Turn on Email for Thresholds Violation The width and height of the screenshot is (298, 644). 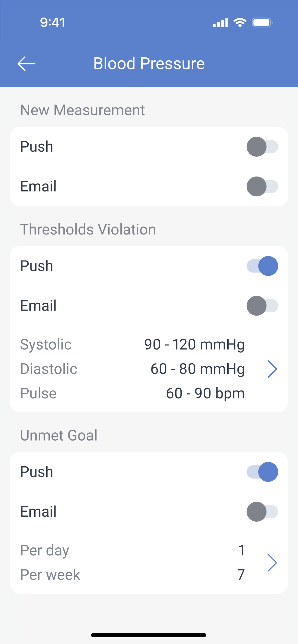point(262,306)
